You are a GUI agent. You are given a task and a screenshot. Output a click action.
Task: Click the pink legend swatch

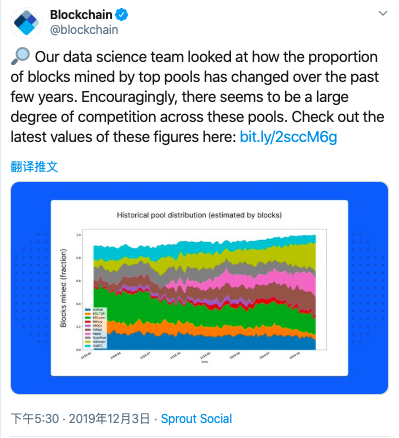pyautogui.click(x=88, y=334)
